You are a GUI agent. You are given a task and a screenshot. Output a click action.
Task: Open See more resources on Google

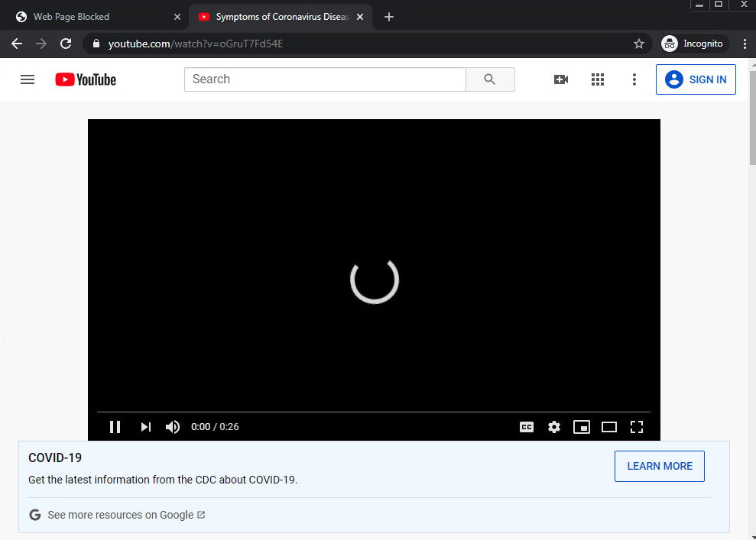pyautogui.click(x=118, y=514)
